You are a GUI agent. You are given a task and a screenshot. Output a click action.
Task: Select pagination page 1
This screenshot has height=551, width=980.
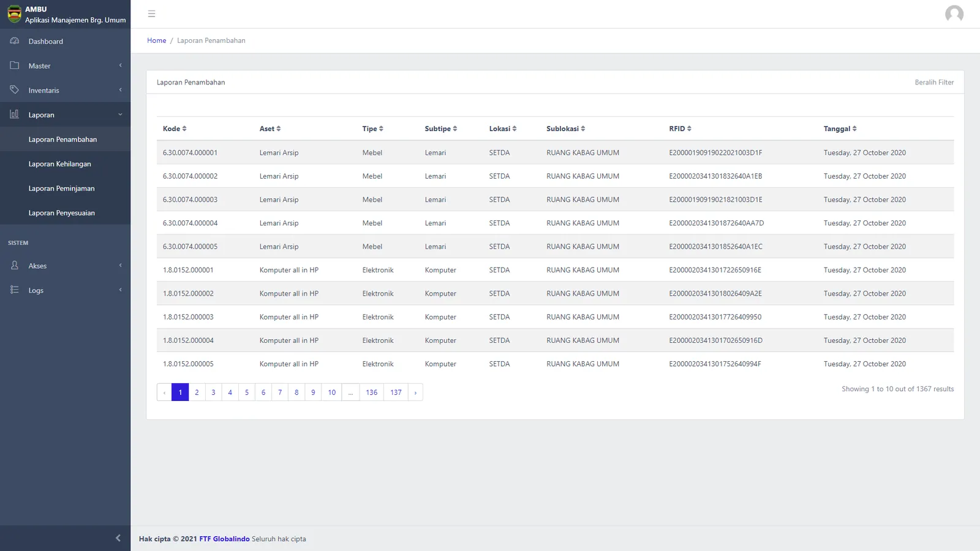(x=180, y=392)
